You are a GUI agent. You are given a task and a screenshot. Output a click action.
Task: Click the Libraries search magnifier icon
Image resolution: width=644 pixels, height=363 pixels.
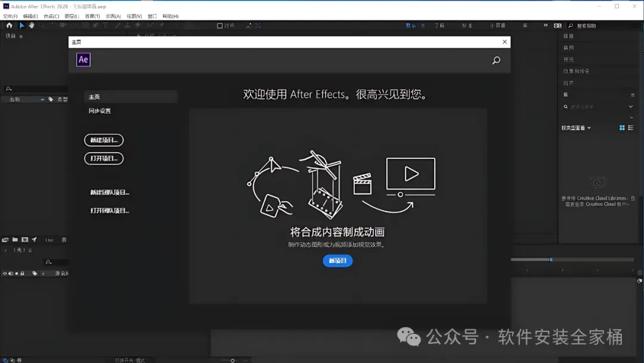coord(565,106)
